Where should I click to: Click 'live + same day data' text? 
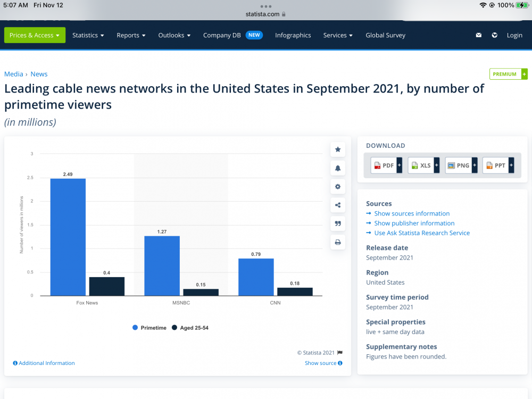click(x=395, y=332)
